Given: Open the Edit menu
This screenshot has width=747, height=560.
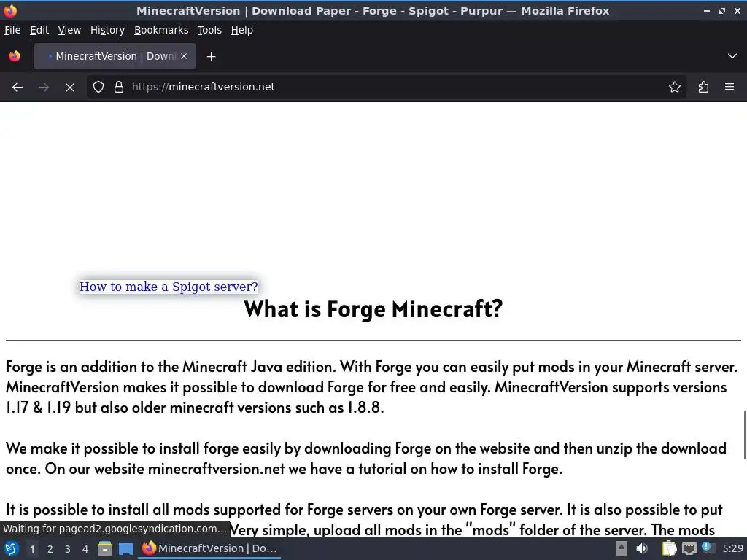Looking at the screenshot, I should (39, 30).
